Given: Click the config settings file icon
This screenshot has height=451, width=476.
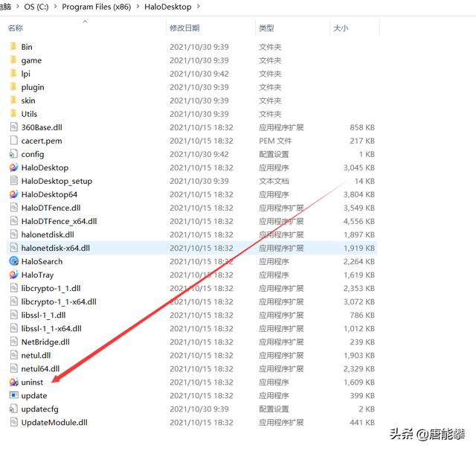Looking at the screenshot, I should (x=13, y=153).
